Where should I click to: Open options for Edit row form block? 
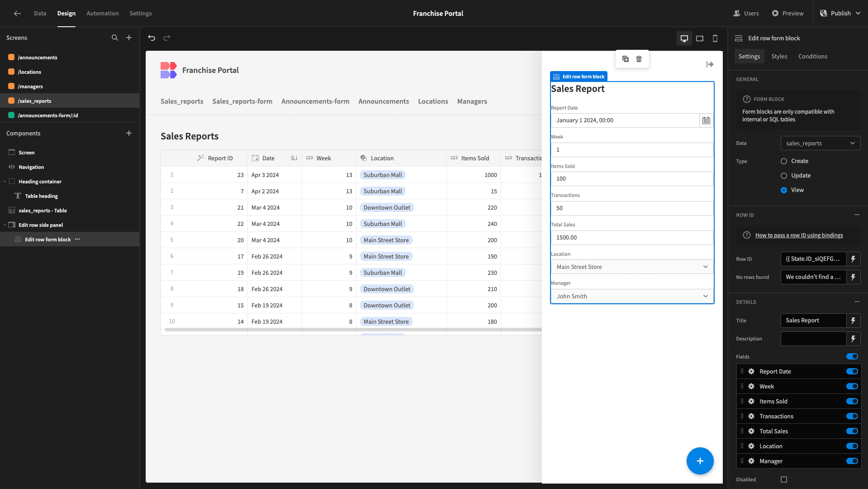click(77, 240)
